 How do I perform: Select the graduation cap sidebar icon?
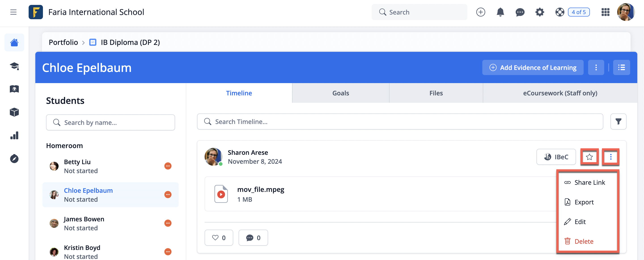(x=14, y=66)
